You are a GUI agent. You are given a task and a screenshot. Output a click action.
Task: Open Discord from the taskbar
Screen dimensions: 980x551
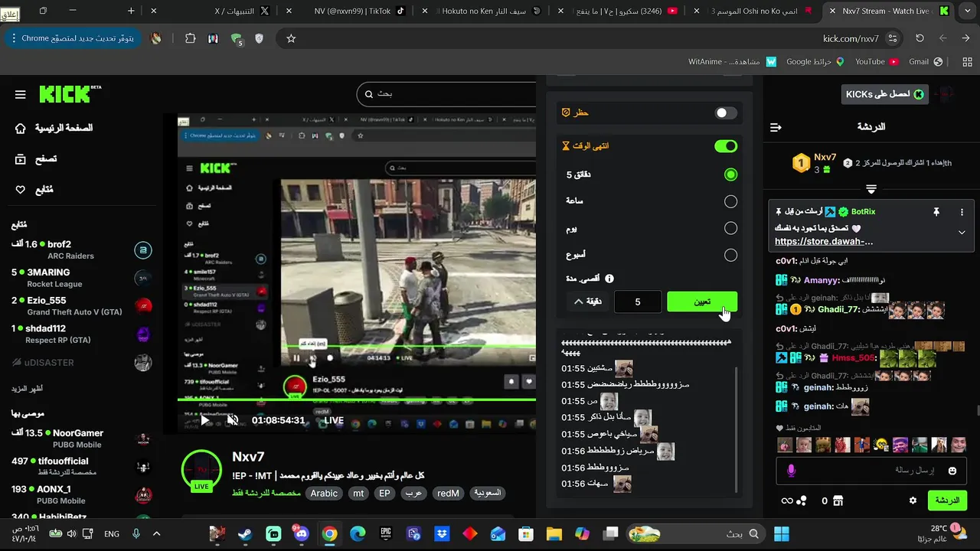click(301, 533)
